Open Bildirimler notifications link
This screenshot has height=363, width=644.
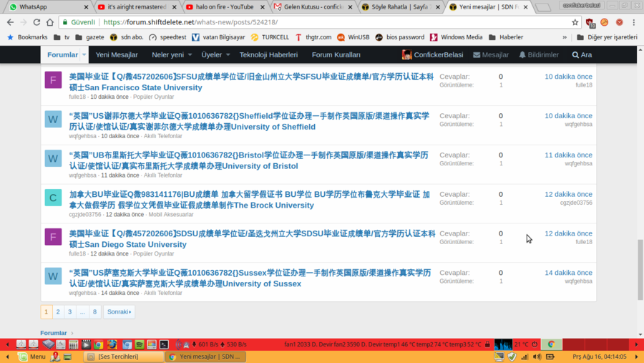539,54
